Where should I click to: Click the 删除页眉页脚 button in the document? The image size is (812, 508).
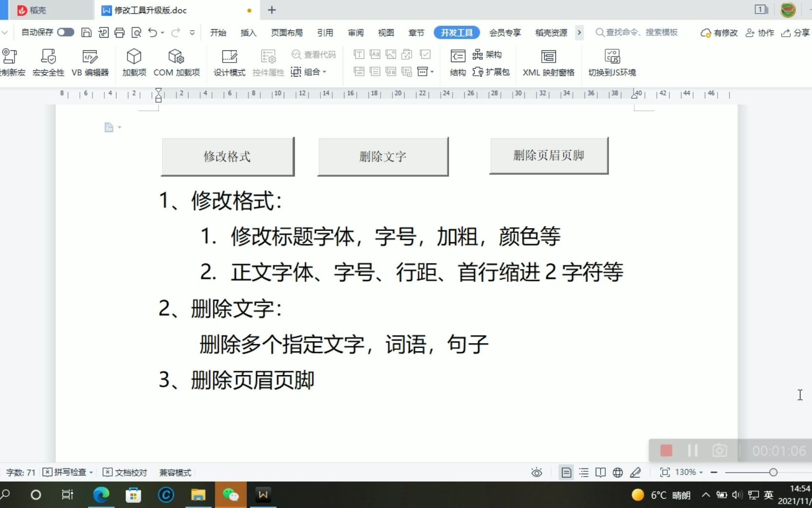click(548, 155)
